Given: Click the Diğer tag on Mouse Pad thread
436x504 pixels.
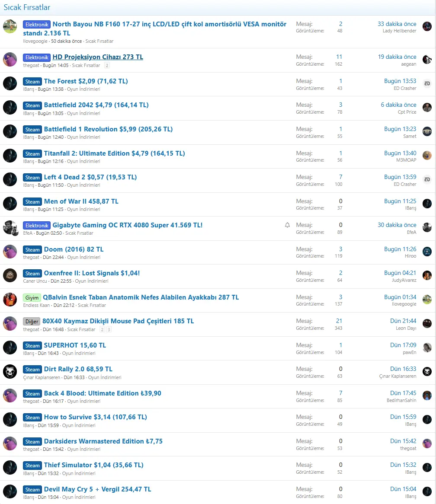Looking at the screenshot, I should 32,322.
